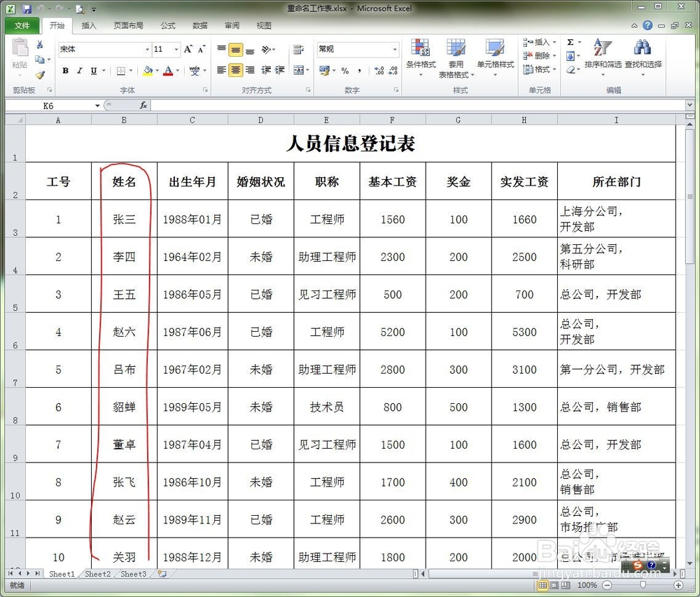Open the font size dropdown showing 11
Image resolution: width=700 pixels, height=597 pixels.
pos(176,49)
